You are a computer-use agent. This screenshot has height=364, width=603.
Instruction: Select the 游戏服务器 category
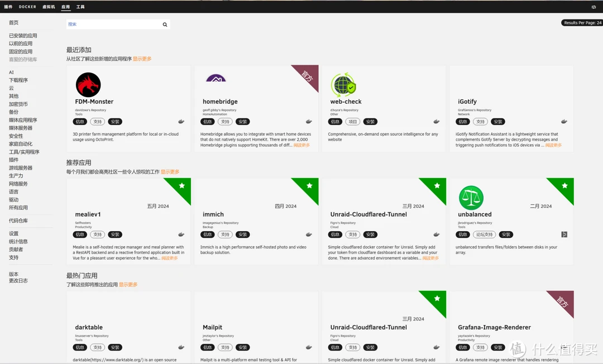21,168
